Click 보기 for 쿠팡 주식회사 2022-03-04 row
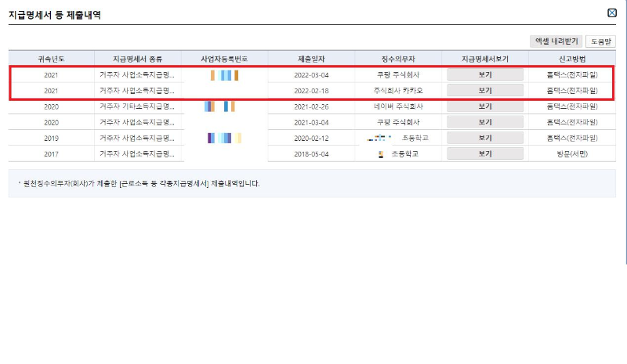 pos(485,74)
